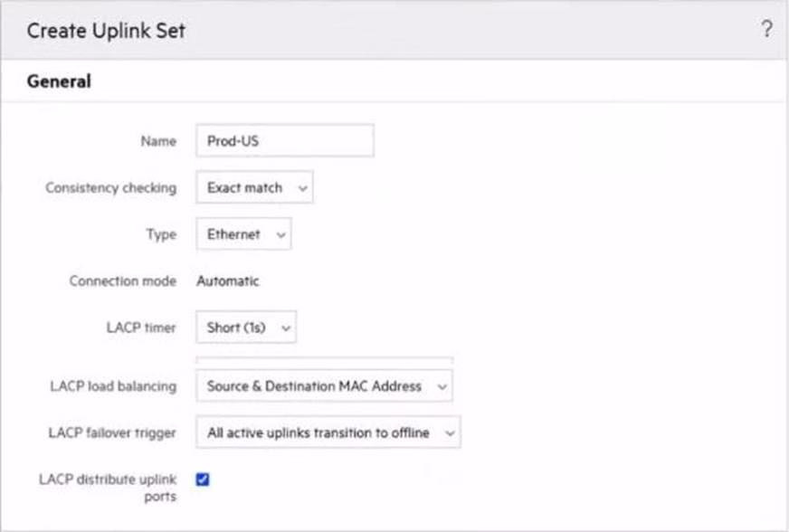Click the General section header

pyautogui.click(x=59, y=81)
